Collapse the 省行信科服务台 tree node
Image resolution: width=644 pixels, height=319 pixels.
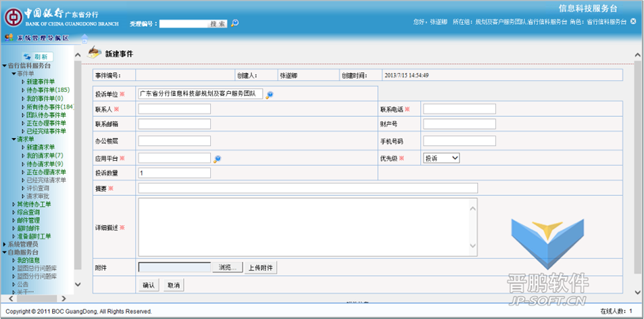[5, 66]
